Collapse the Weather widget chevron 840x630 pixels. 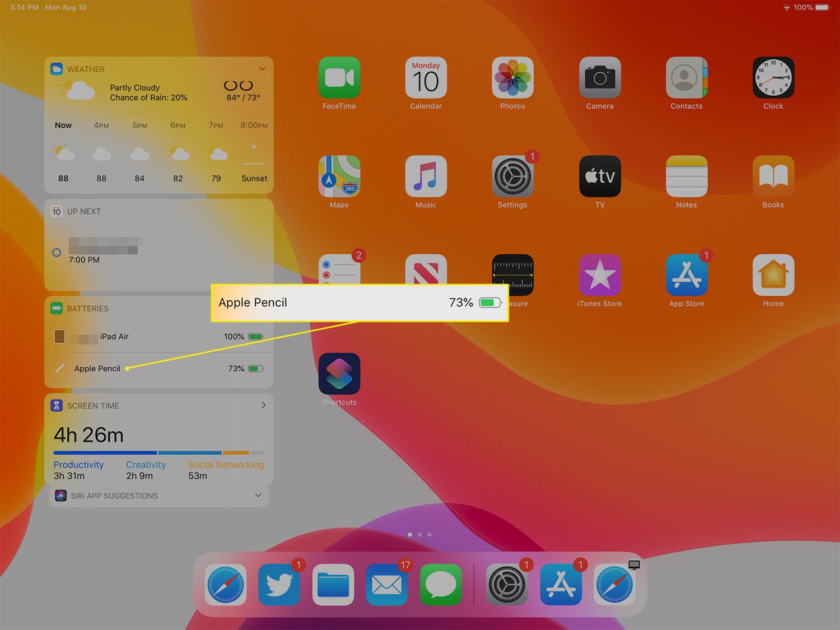tap(262, 69)
